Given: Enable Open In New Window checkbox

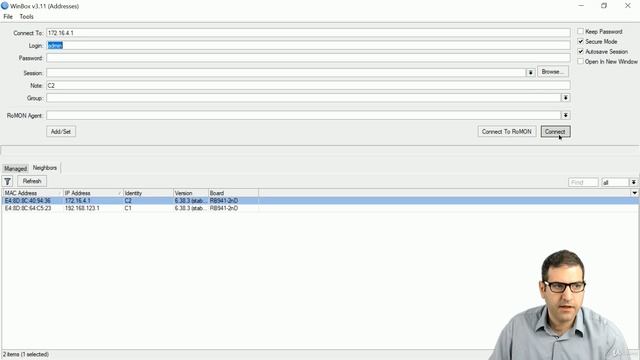Looking at the screenshot, I should pos(580,62).
